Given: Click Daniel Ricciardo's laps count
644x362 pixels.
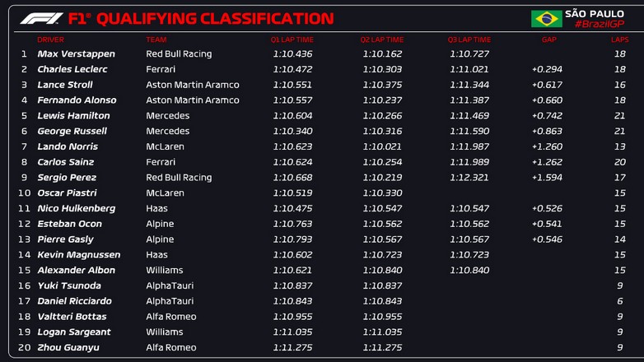Looking at the screenshot, I should pos(619,301).
